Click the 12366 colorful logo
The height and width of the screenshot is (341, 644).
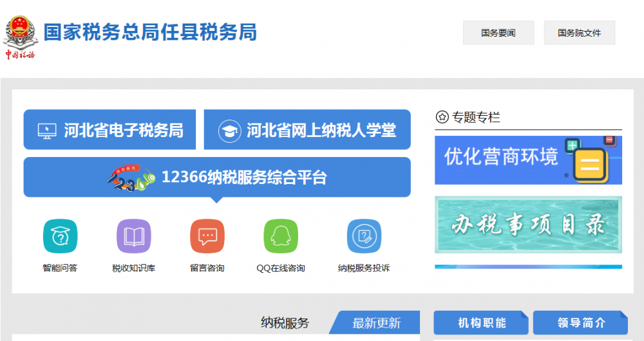(x=131, y=178)
